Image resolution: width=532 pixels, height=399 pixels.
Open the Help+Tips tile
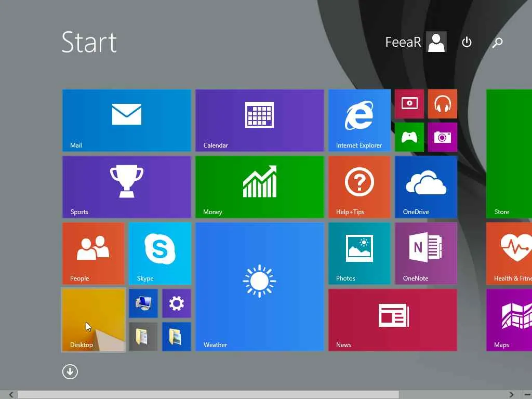point(360,187)
